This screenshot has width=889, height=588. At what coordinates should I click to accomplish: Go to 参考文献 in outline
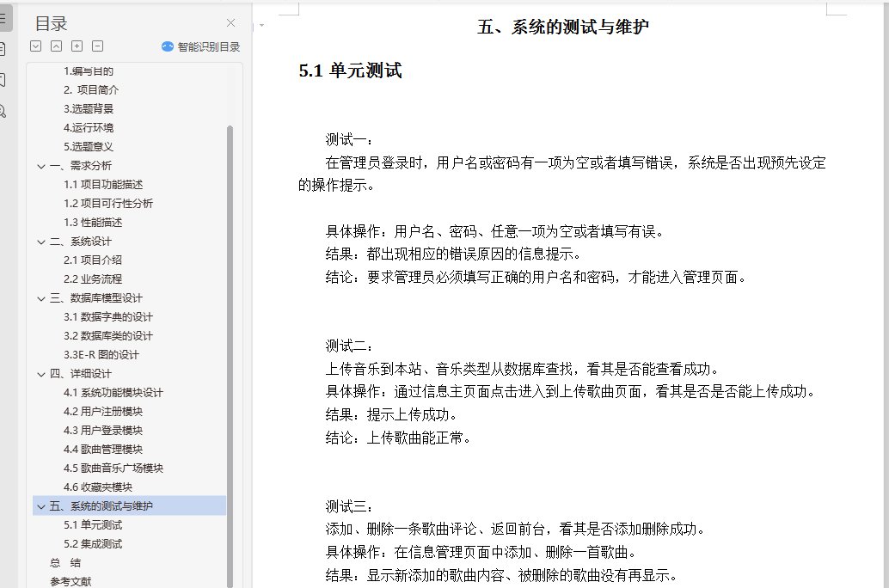[x=71, y=581]
